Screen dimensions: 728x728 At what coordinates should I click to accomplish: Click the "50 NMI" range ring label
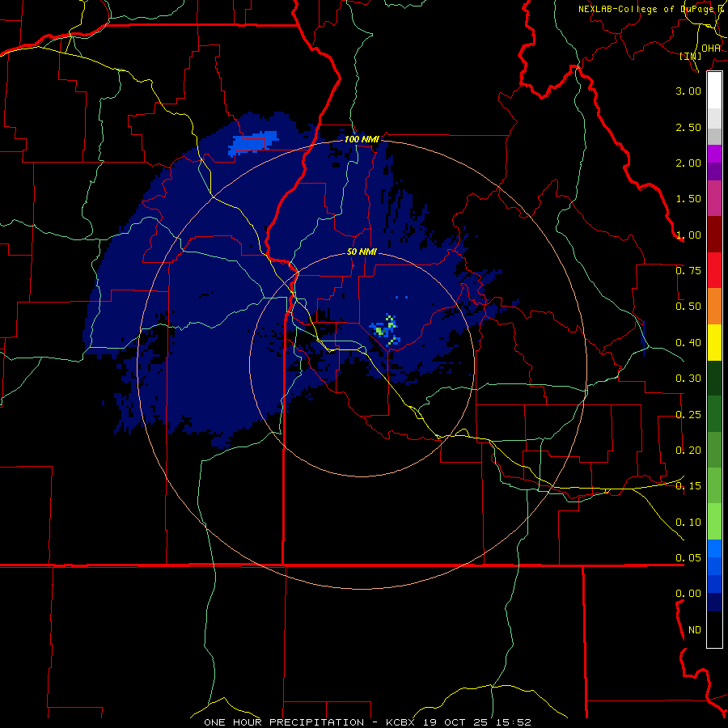tap(362, 252)
